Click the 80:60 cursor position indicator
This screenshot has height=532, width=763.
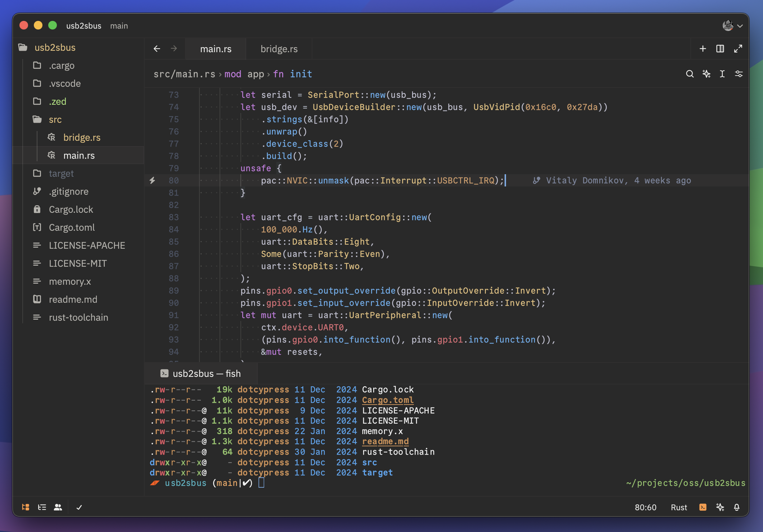(645, 507)
